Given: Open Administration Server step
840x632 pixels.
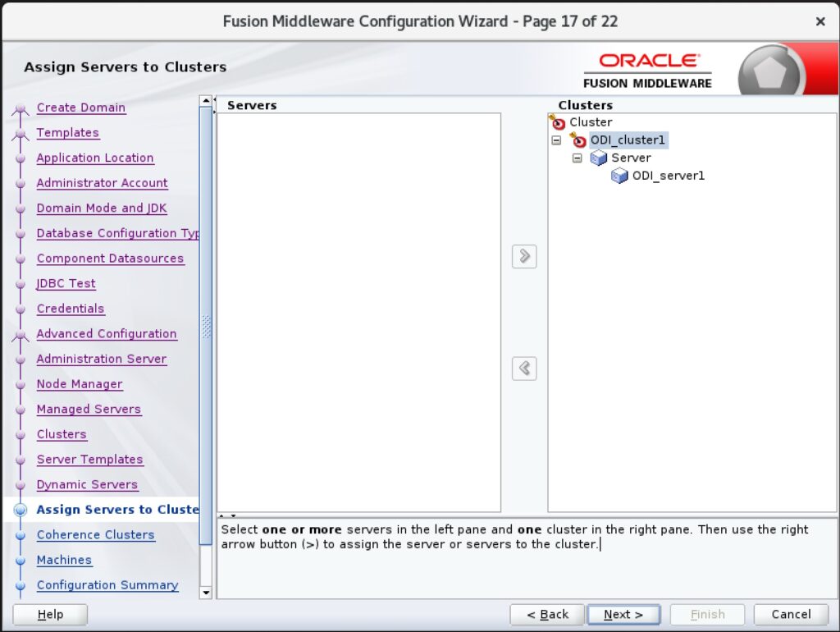Looking at the screenshot, I should (101, 360).
